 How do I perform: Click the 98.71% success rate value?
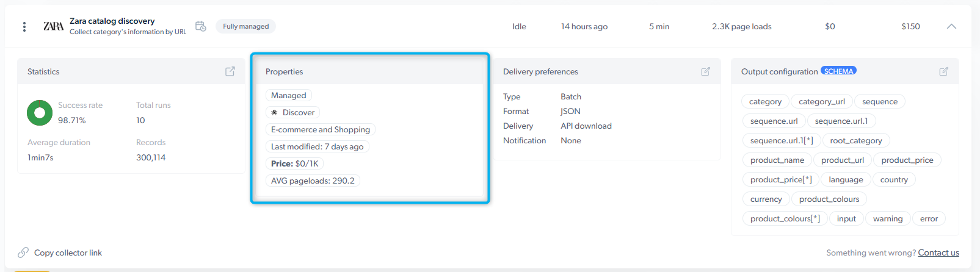coord(72,120)
